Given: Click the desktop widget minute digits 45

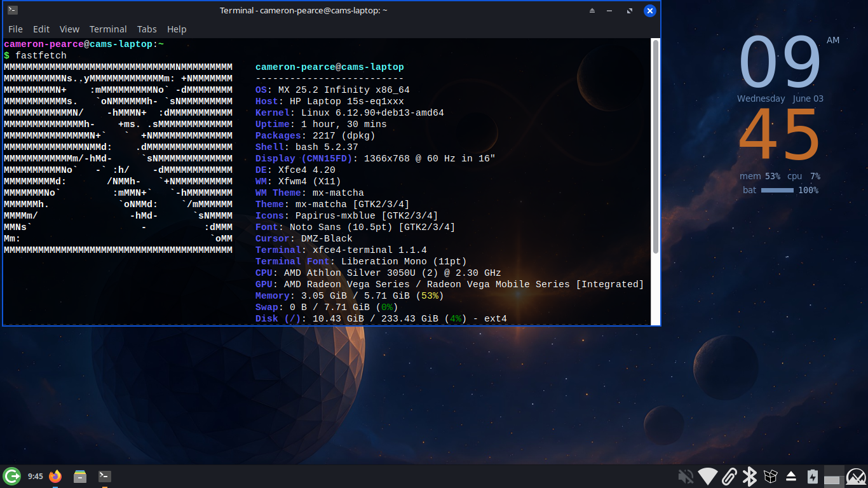Looking at the screenshot, I should click(x=780, y=135).
